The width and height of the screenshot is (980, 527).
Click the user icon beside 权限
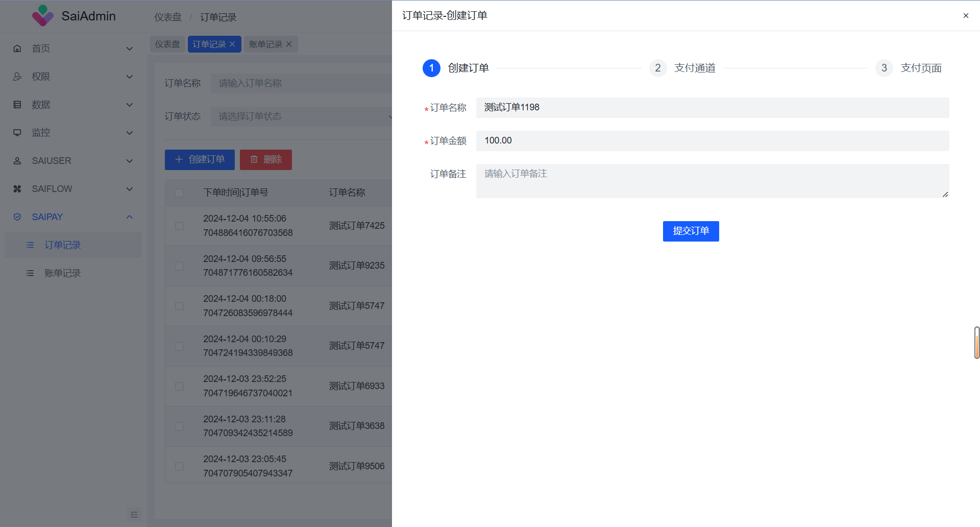17,77
